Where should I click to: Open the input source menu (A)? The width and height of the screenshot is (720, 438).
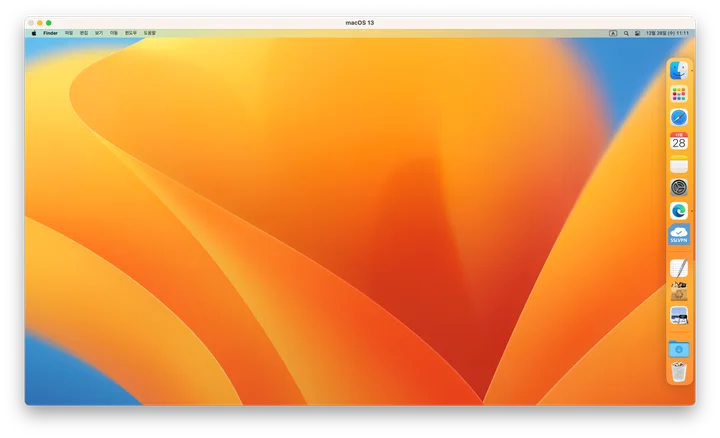(x=613, y=33)
